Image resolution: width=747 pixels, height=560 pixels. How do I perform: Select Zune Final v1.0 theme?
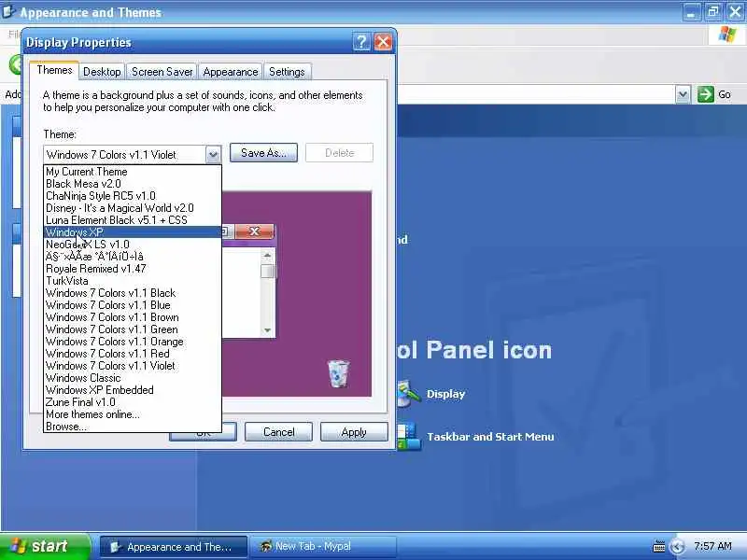pyautogui.click(x=133, y=402)
